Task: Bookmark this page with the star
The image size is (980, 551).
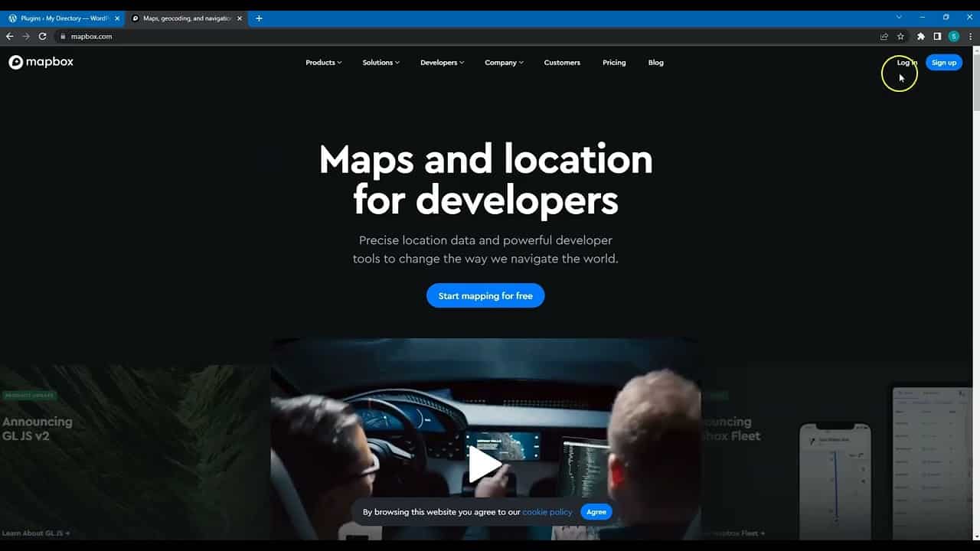Action: tap(900, 36)
